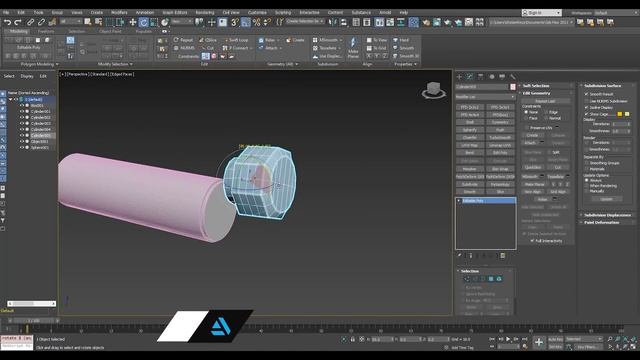Expand the Modify Selection ribbon panel
The width and height of the screenshot is (640, 360).
[x=115, y=64]
